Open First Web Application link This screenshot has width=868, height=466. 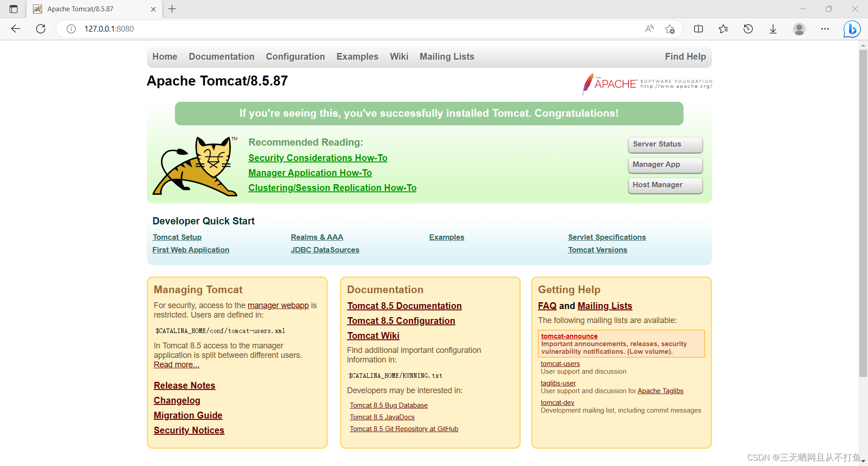(x=191, y=250)
